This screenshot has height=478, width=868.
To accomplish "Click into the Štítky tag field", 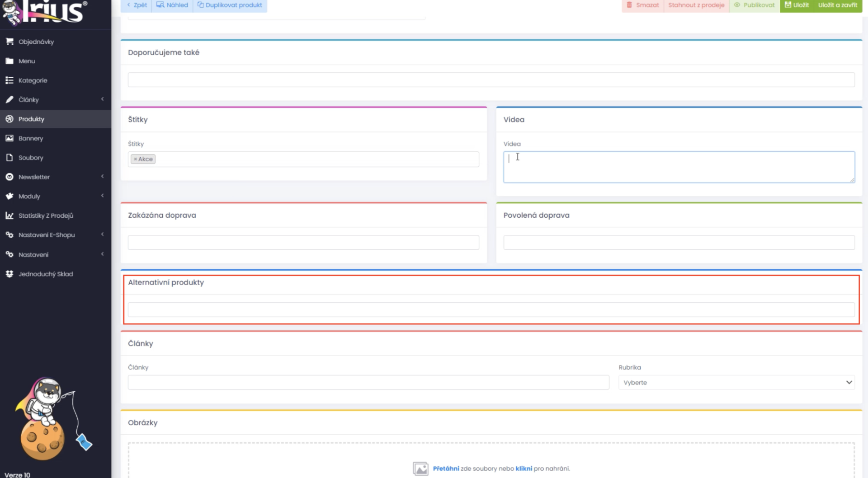I will 303,159.
